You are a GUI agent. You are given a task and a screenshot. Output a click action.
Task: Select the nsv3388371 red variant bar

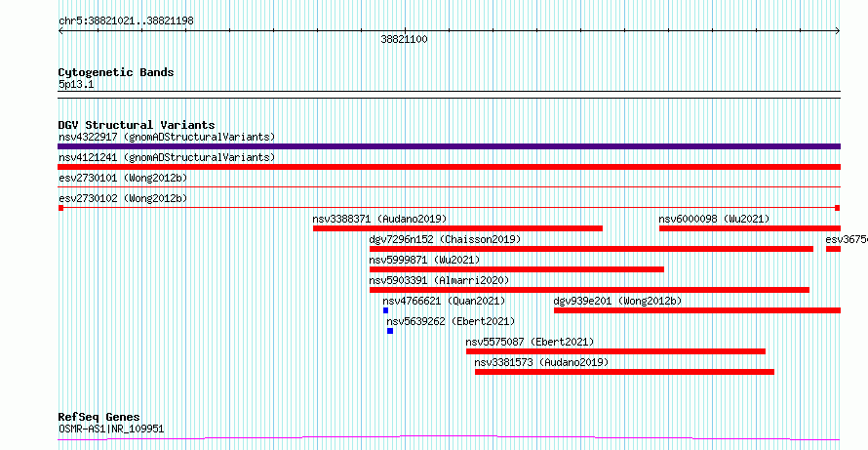(457, 228)
